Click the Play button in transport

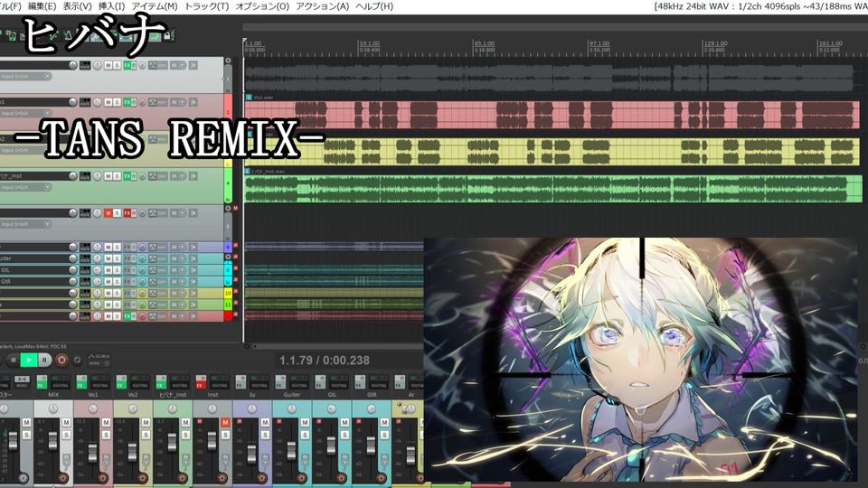coord(29,361)
